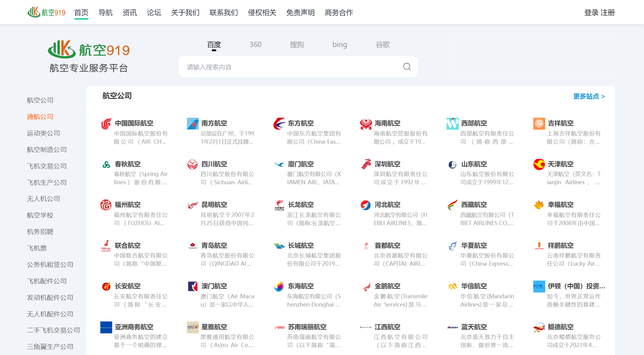Image resolution: width=644 pixels, height=355 pixels.
Task: Open the 免责声明 menu item
Action: click(x=301, y=13)
